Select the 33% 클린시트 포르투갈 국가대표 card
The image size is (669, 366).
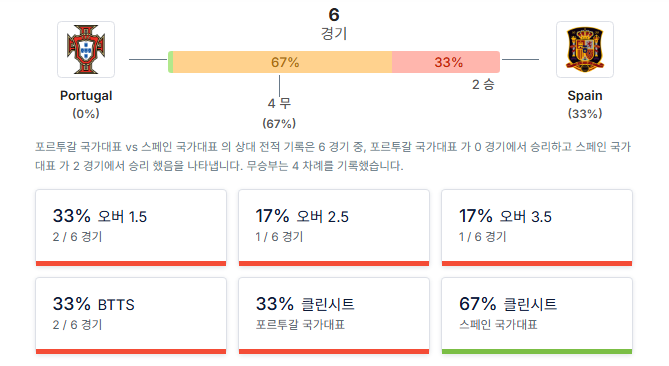click(x=334, y=316)
